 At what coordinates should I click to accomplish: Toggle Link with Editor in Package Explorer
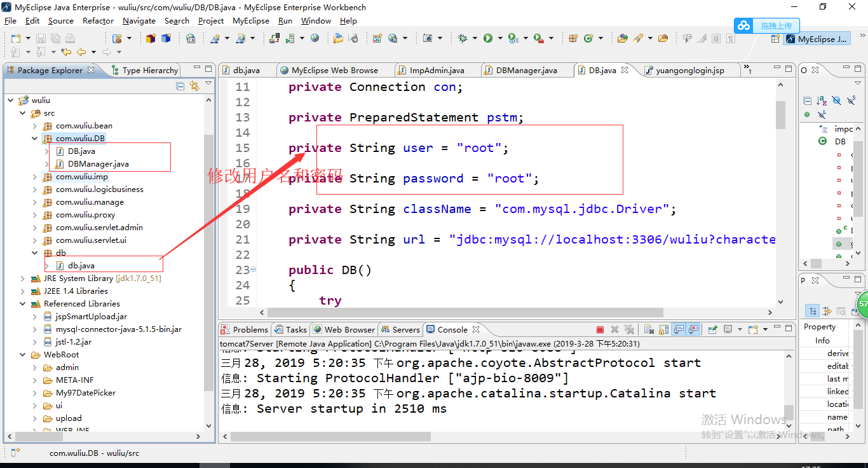(x=194, y=86)
